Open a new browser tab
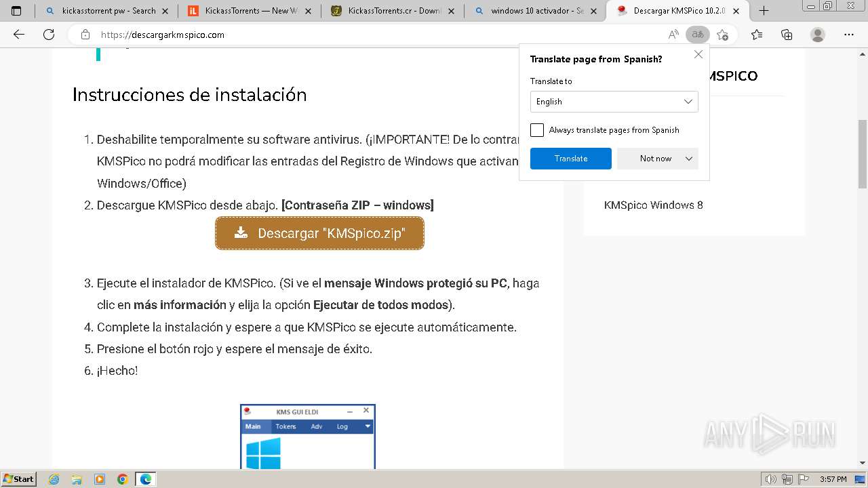The image size is (868, 488). coord(764,11)
